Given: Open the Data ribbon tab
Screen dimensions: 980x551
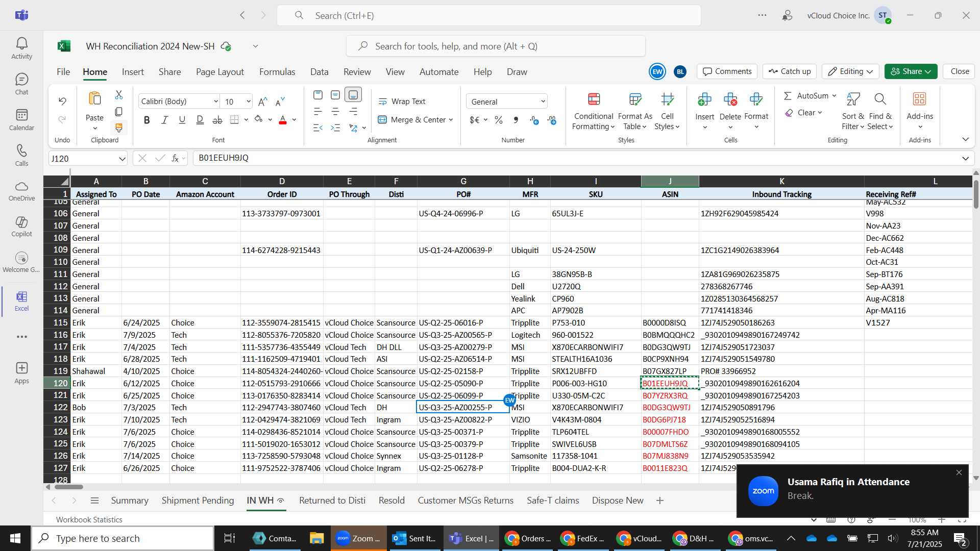Looking at the screenshot, I should (320, 72).
